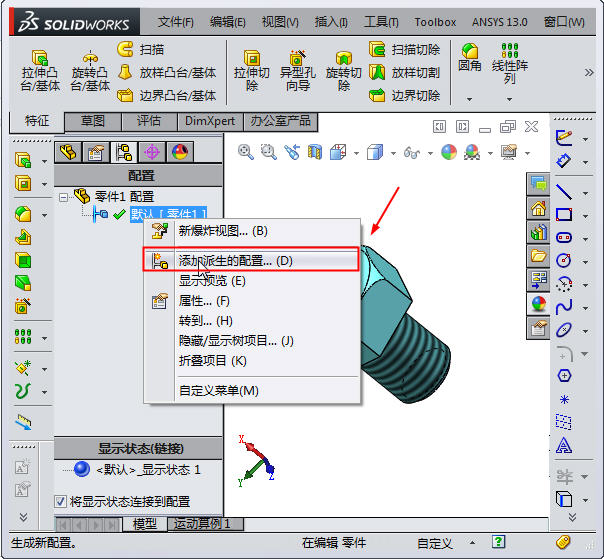Choose the 扫描切除 swept cut tool
This screenshot has height=559, width=604.
pos(405,49)
